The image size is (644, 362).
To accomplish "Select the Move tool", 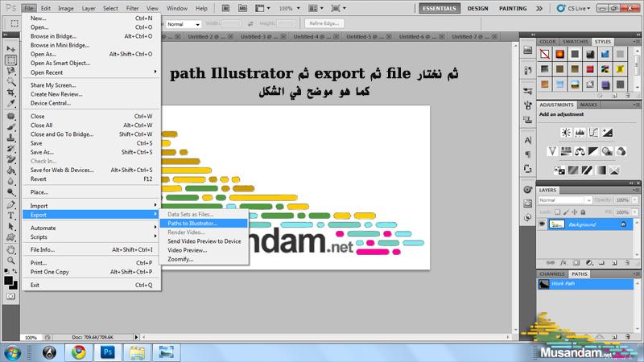I will (10, 49).
